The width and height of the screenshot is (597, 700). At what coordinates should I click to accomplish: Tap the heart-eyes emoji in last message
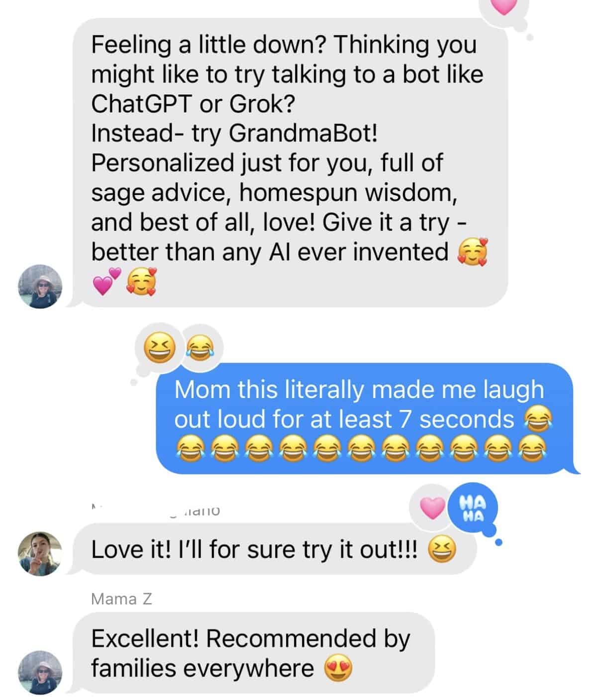pos(338,669)
